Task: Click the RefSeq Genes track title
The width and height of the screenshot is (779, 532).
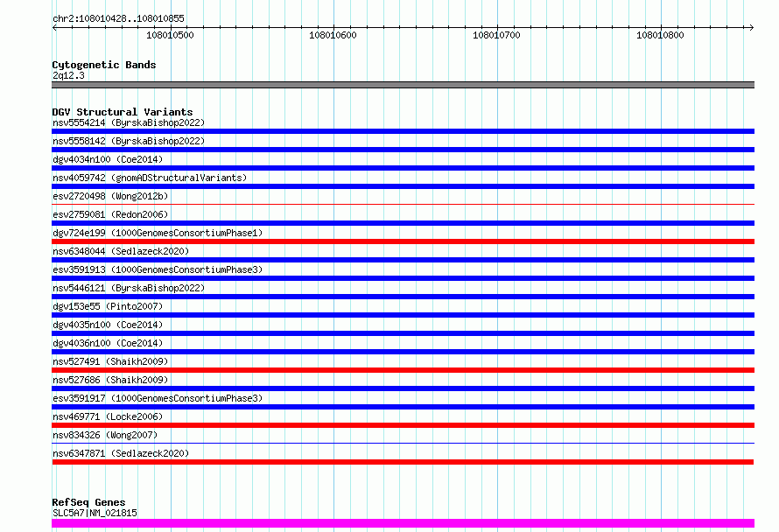Action: tap(88, 502)
